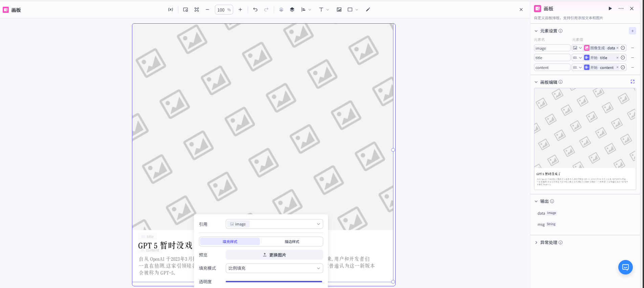The height and width of the screenshot is (288, 644).
Task: Click the msg String output entry
Action: pyautogui.click(x=547, y=224)
